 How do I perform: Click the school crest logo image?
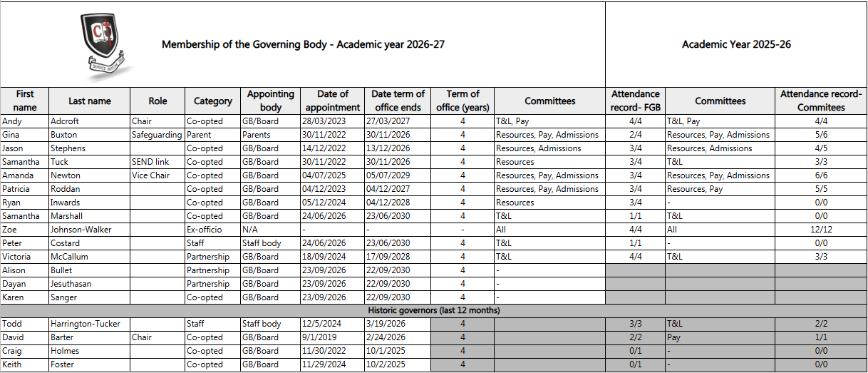[x=107, y=46]
